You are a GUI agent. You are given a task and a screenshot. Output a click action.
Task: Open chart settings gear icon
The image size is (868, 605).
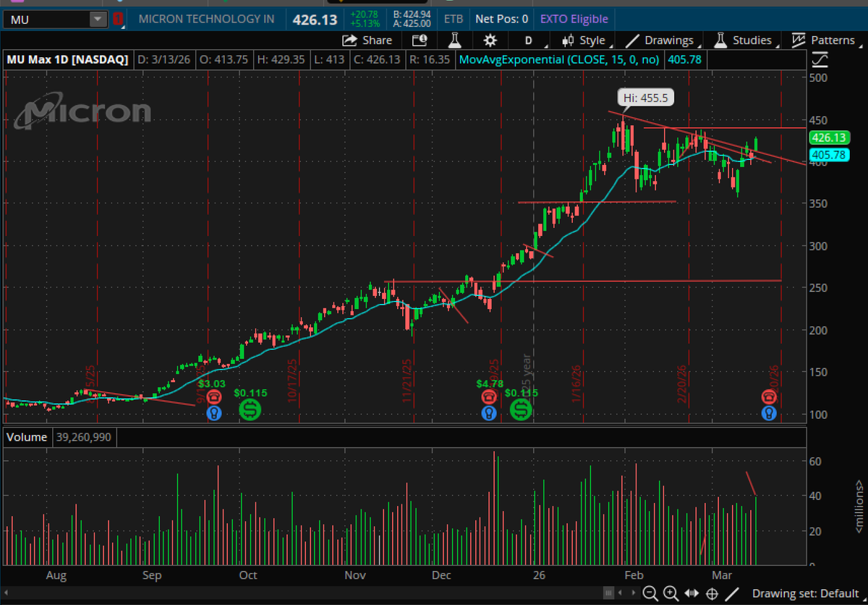coord(490,41)
